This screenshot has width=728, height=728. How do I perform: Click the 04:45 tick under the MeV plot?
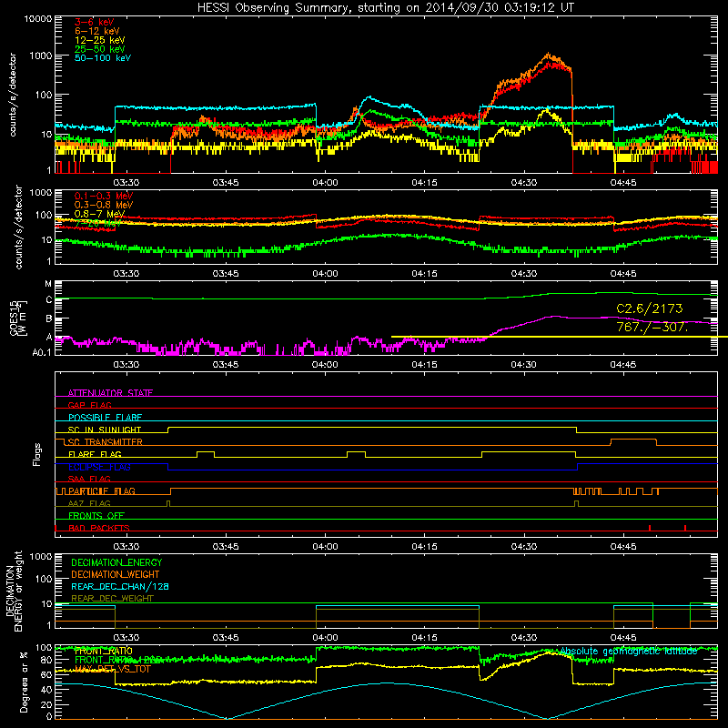(623, 274)
